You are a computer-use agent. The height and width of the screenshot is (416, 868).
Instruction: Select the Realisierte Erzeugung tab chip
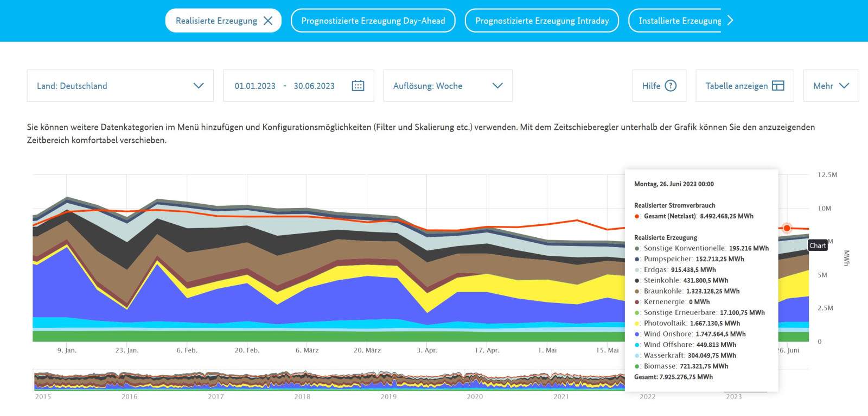[x=216, y=21]
